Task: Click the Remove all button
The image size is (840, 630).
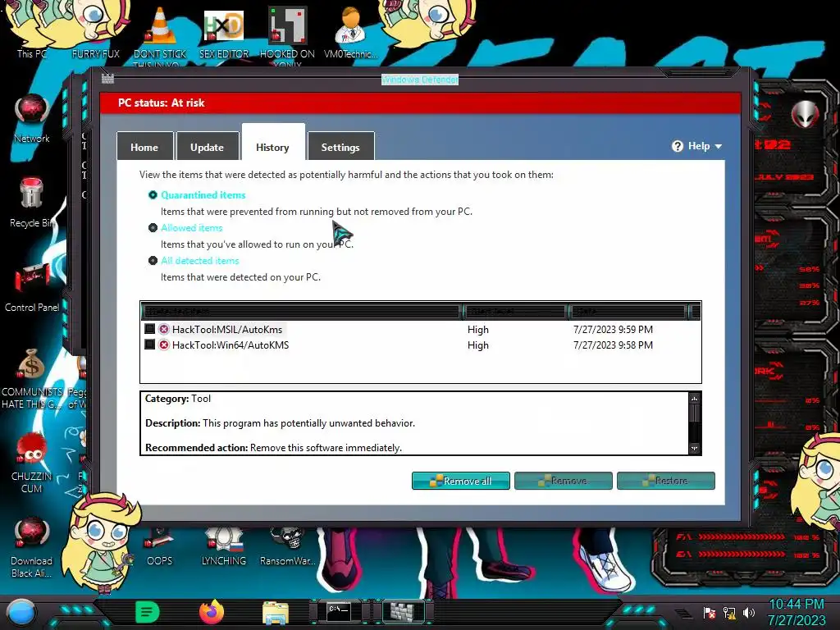Action: (461, 481)
